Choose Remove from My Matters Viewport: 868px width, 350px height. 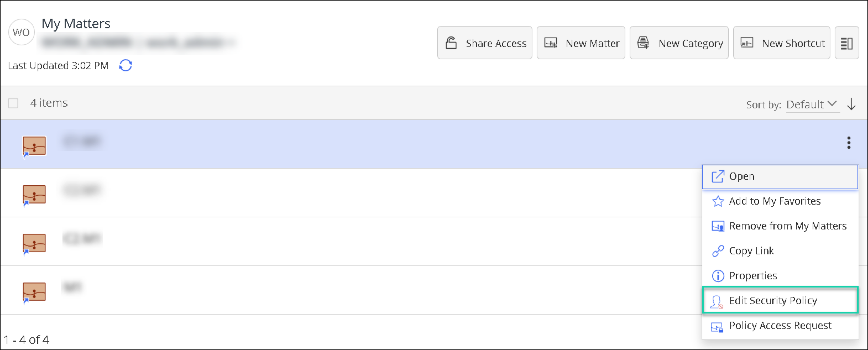787,226
